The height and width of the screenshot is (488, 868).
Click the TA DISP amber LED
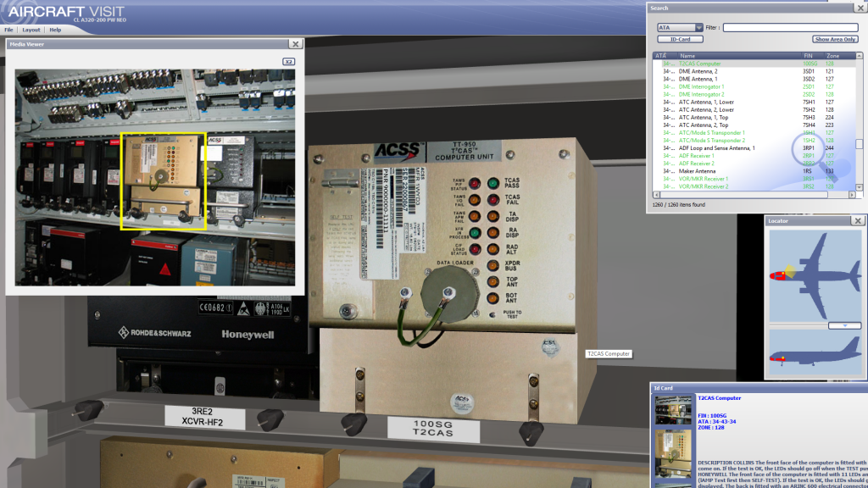point(492,216)
